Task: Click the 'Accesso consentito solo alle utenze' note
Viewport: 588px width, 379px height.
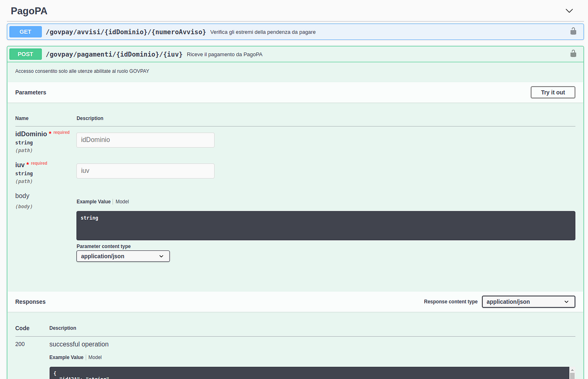Action: (82, 71)
